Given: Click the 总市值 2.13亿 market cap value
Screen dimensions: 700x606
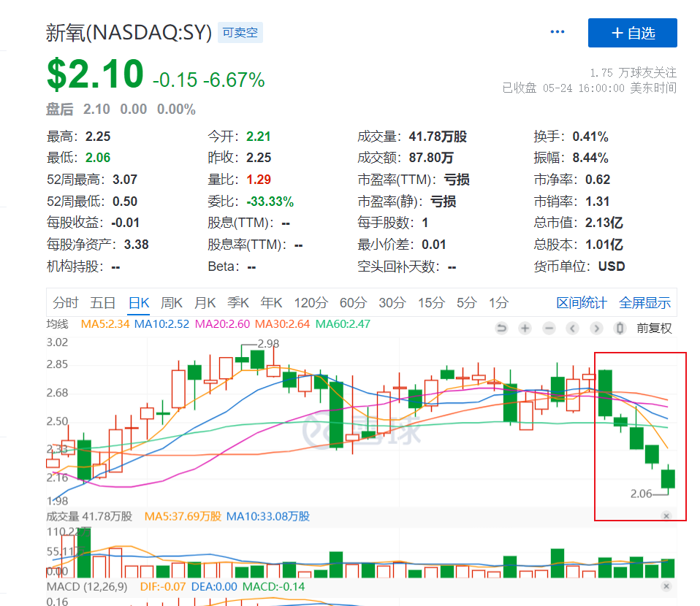Looking at the screenshot, I should pos(604,223).
